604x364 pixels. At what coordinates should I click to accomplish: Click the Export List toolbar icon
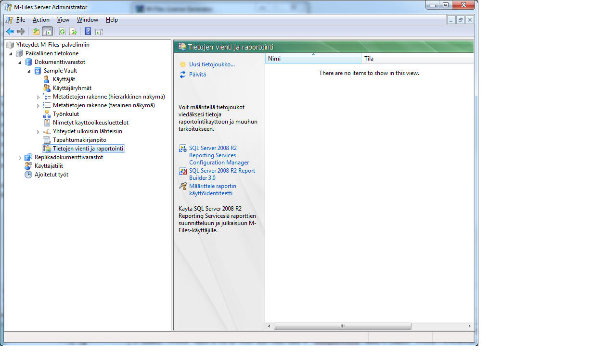pyautogui.click(x=73, y=32)
